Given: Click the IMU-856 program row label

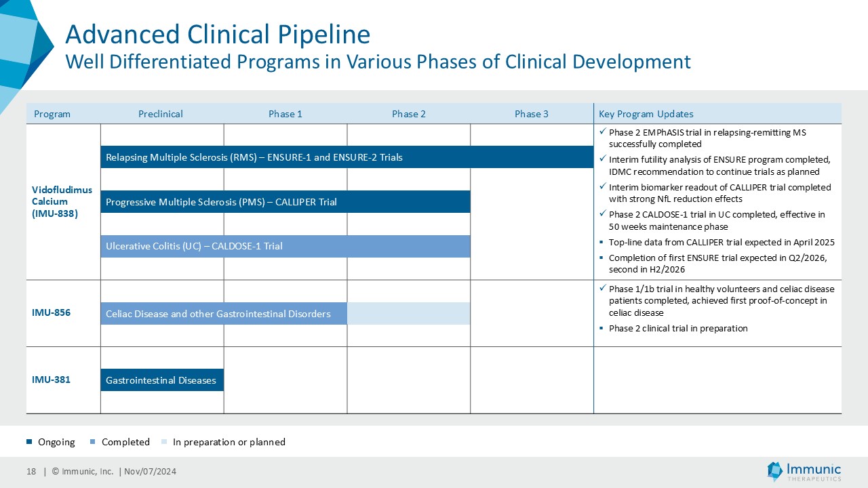Looking at the screenshot, I should click(51, 313).
